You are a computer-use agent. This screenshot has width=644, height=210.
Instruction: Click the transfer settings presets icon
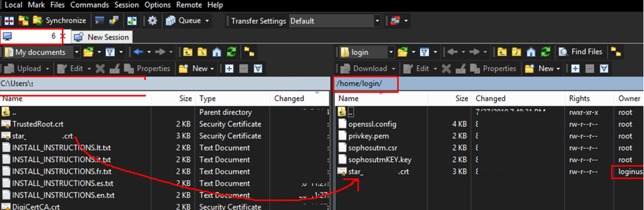(x=395, y=20)
